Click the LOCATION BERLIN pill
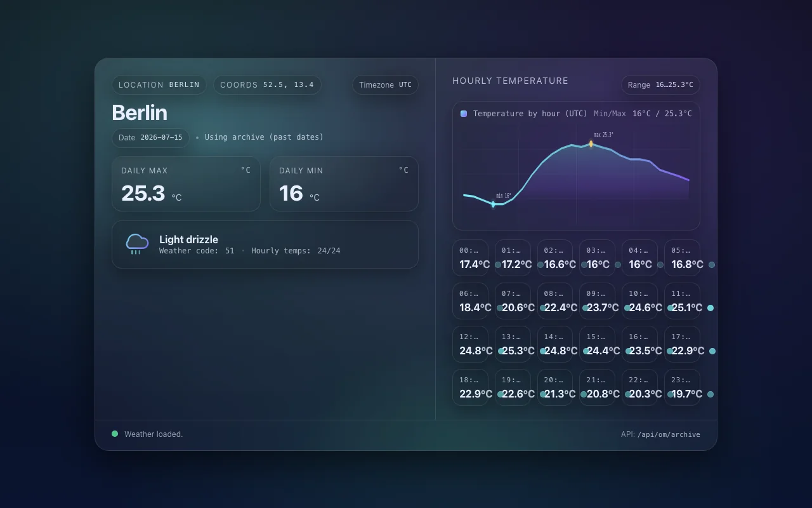The height and width of the screenshot is (508, 812). 159,85
